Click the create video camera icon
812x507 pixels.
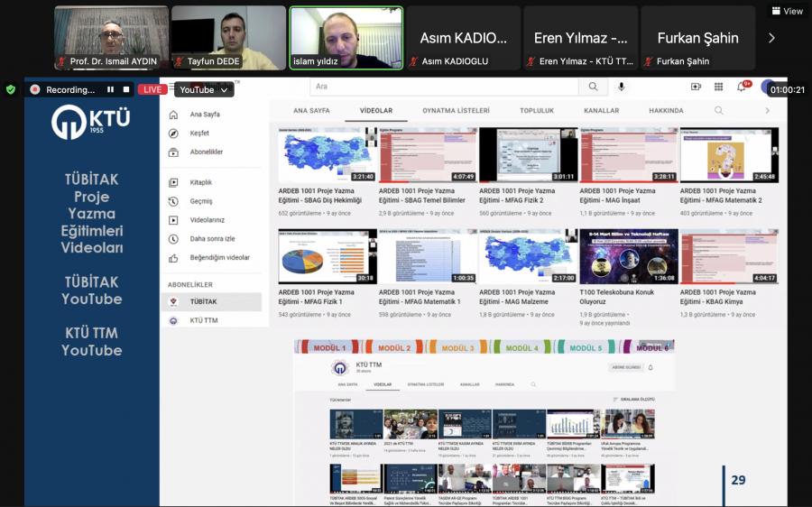click(696, 87)
